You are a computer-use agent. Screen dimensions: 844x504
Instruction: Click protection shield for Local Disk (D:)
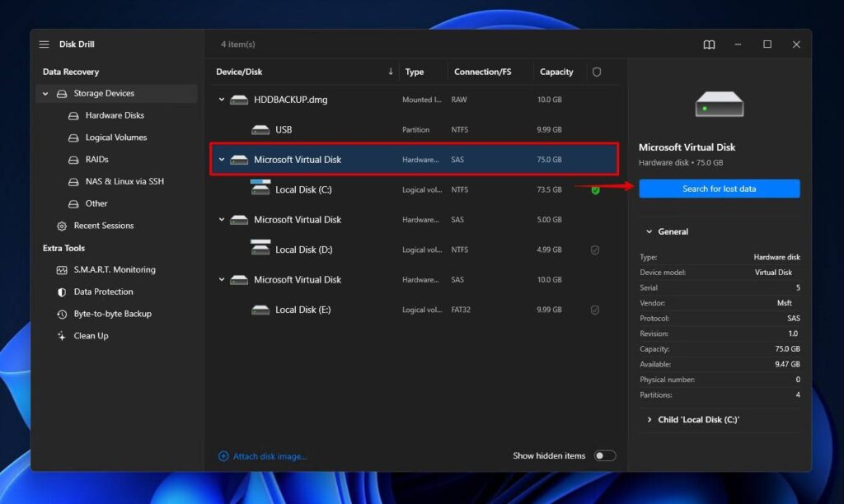coord(595,250)
